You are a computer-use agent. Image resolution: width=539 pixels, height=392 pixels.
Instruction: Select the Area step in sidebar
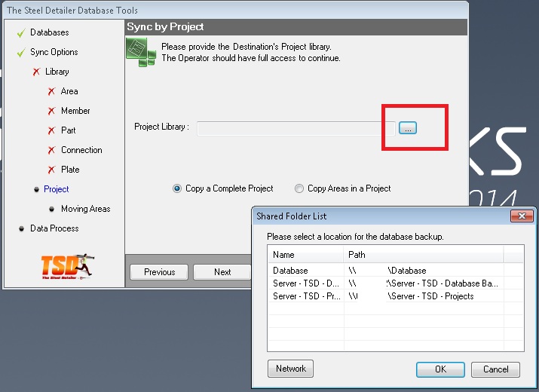click(69, 91)
